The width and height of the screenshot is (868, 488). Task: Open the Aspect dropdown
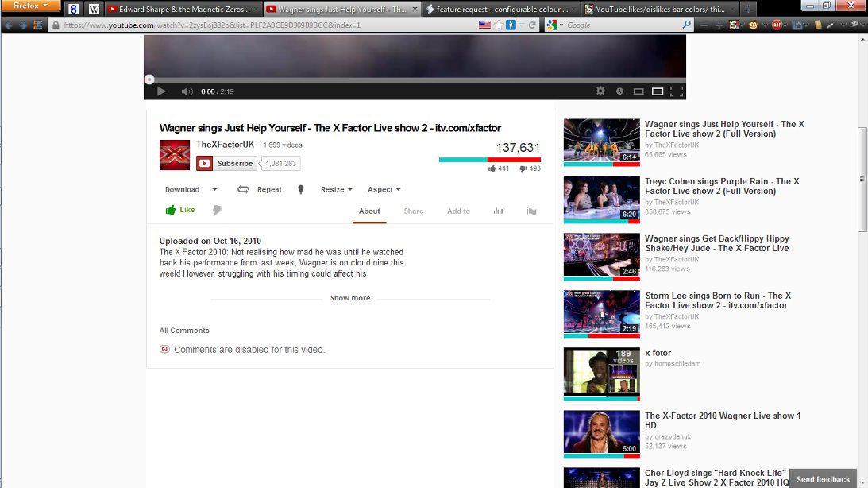[384, 189]
